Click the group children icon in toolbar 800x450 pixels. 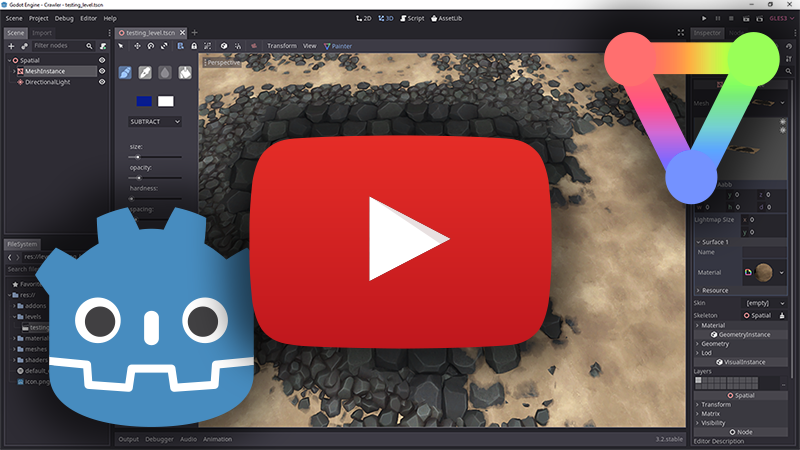(207, 46)
